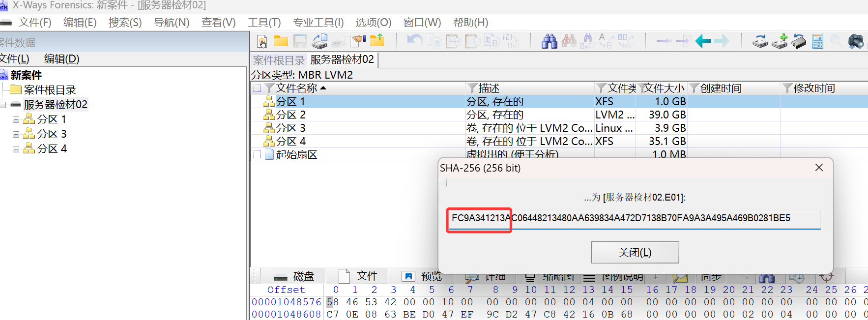The image size is (868, 320).
Task: Click the teal forward arrow icon
Action: 722,41
